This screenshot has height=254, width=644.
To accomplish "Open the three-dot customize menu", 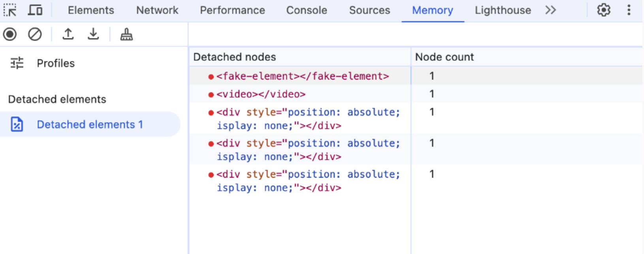I will tap(629, 10).
